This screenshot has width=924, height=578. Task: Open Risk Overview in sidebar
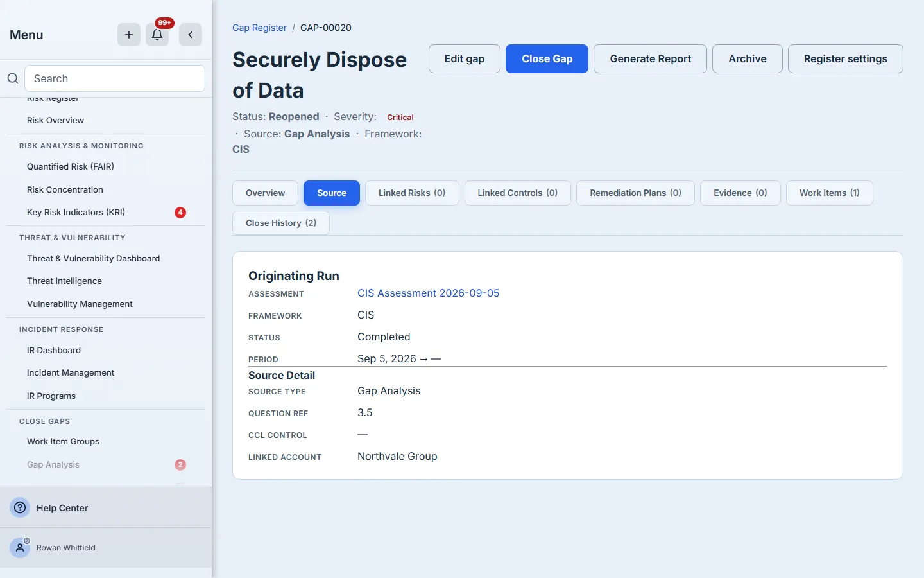tap(55, 120)
